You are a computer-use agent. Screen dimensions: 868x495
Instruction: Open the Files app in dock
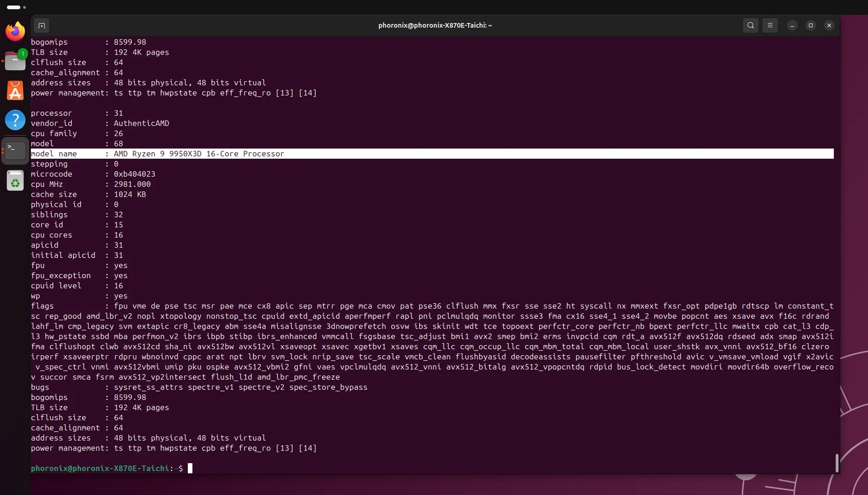pyautogui.click(x=15, y=61)
